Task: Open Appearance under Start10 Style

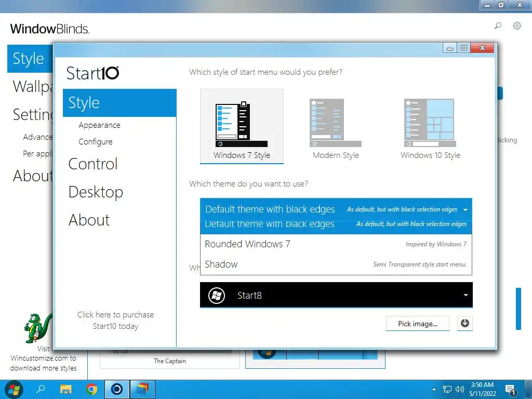Action: 99,125
